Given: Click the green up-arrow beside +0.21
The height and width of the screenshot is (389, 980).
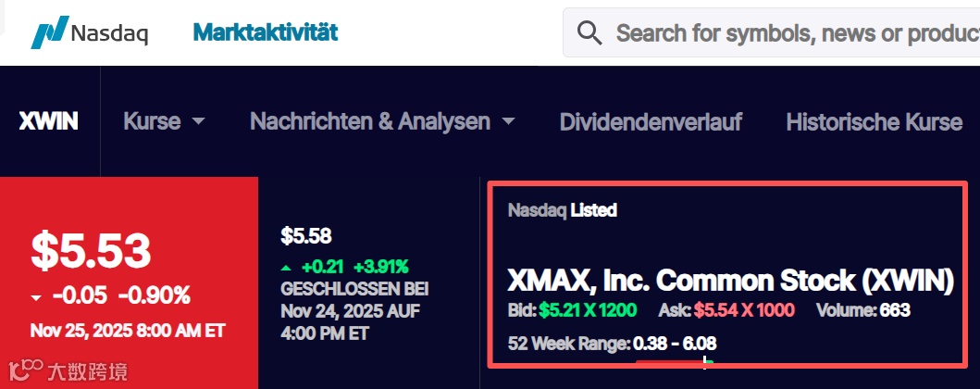Looking at the screenshot, I should (x=286, y=267).
